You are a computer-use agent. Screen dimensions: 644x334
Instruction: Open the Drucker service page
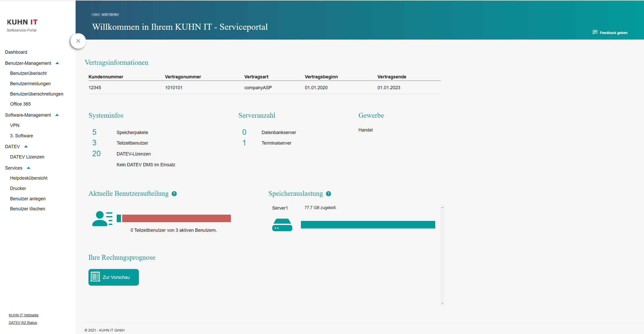[18, 188]
